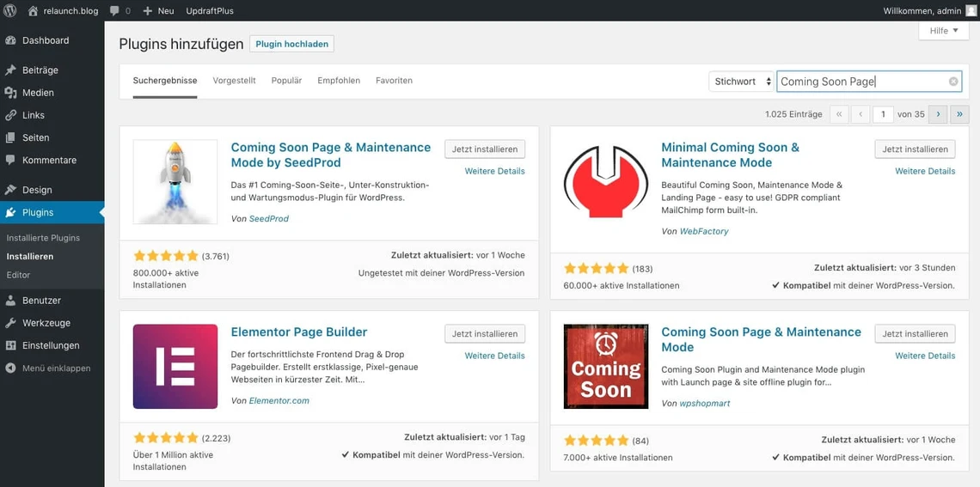Viewport: 980px width, 487px height.
Task: Click the WordPress logo in admin bar
Action: 10,10
